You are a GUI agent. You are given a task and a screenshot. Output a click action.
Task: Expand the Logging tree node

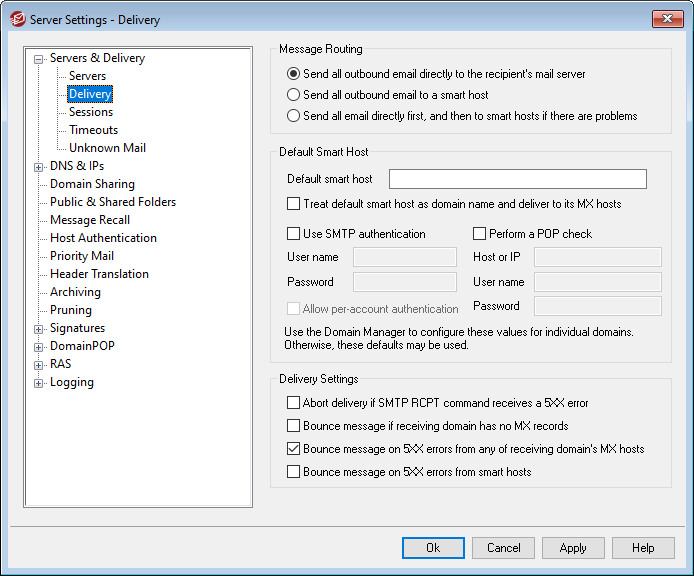[x=39, y=383]
